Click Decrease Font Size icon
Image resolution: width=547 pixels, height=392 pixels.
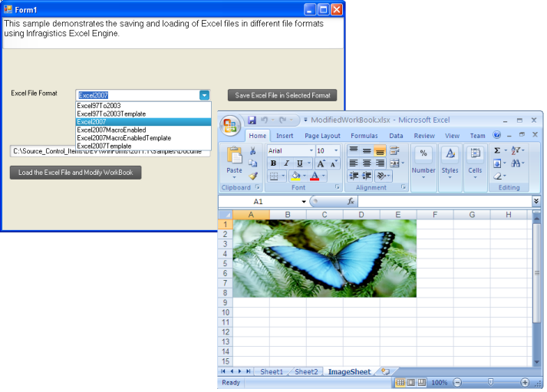pos(333,163)
